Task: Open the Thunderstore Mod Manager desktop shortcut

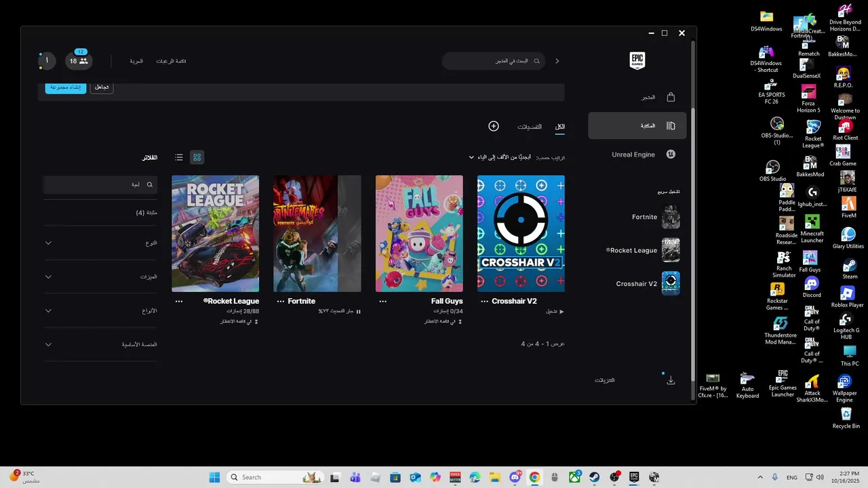Action: 780,331
